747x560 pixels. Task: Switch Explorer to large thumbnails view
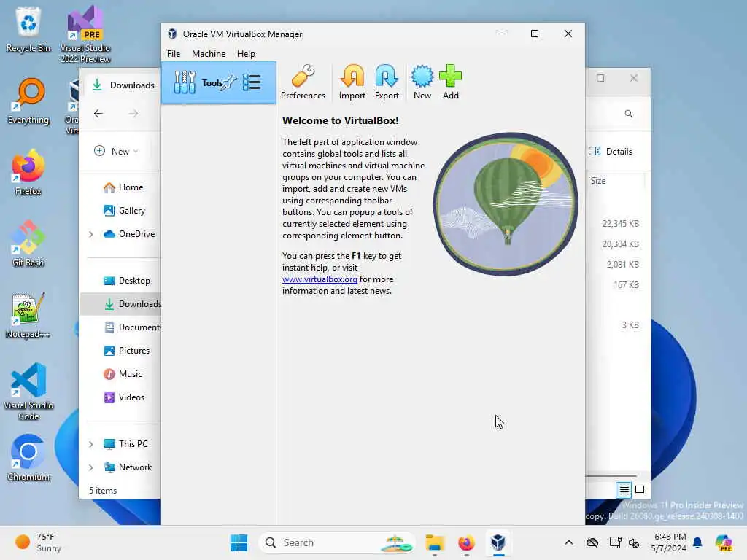[640, 490]
